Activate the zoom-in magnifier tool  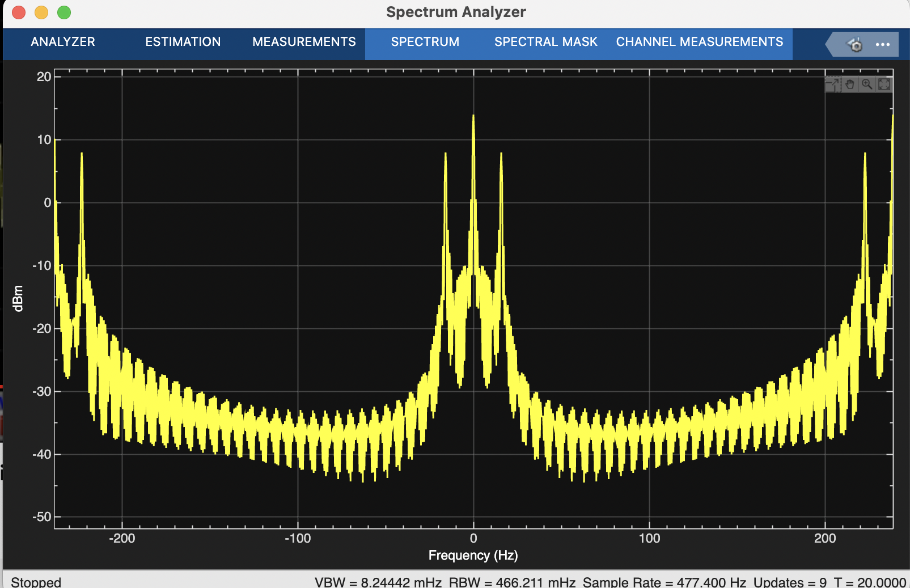click(866, 84)
